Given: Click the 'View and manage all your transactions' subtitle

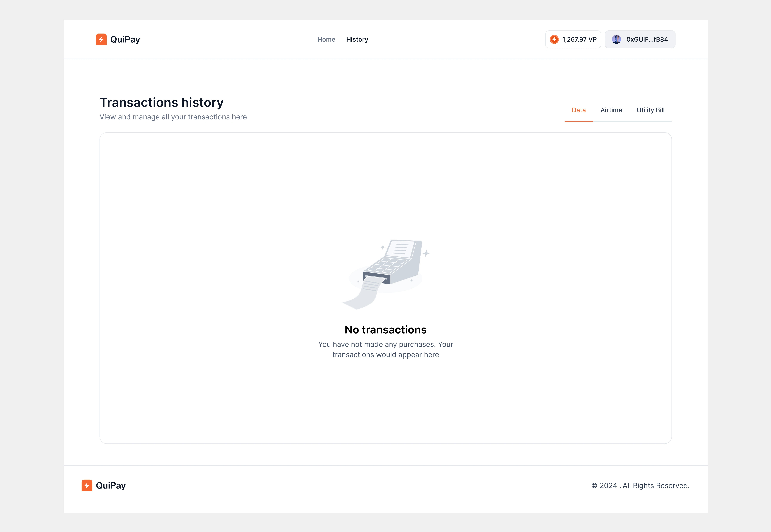Looking at the screenshot, I should [173, 117].
